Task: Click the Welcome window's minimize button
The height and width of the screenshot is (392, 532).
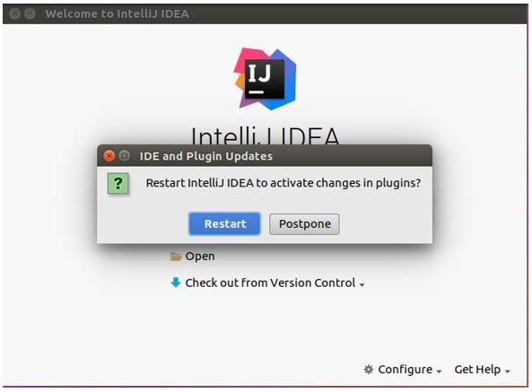Action: [x=30, y=13]
